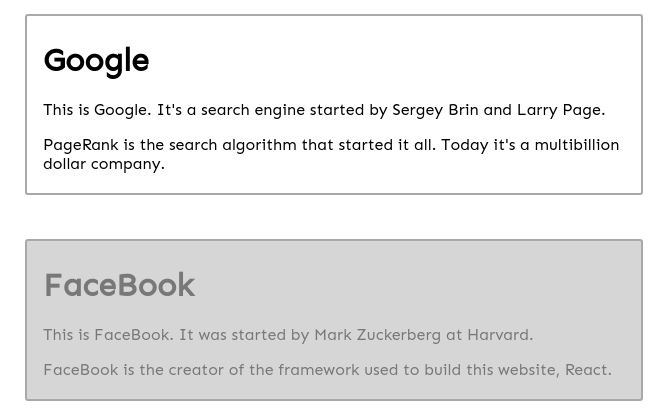Select the grayed FaceBook card

pos(334,320)
